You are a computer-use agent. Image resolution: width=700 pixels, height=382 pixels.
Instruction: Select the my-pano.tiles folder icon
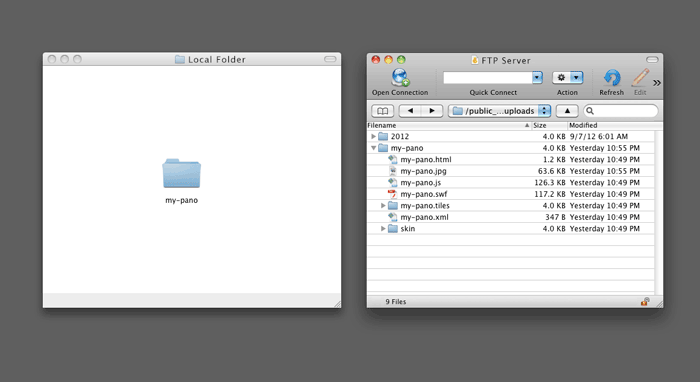(x=393, y=206)
